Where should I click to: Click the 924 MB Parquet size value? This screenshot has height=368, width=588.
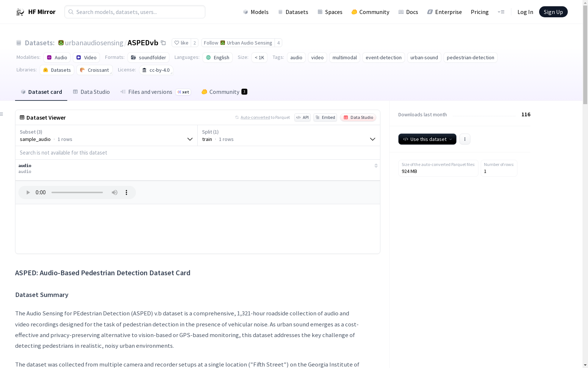click(x=409, y=171)
